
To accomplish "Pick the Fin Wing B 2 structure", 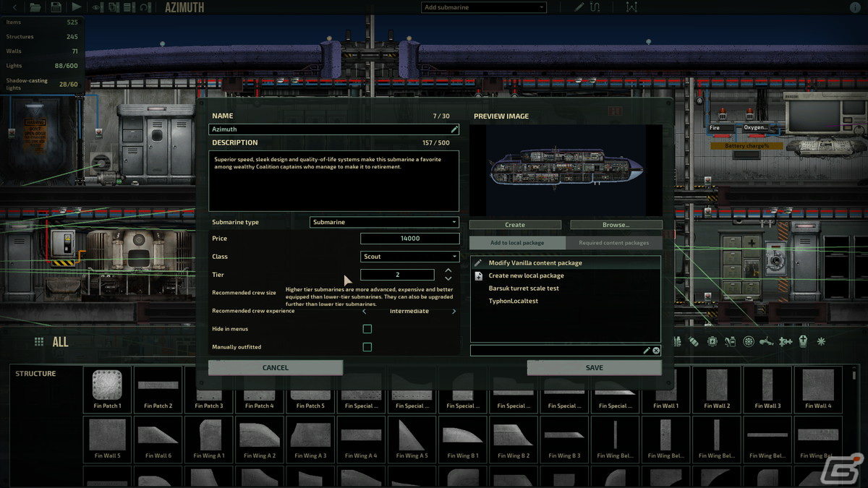I will click(x=512, y=440).
